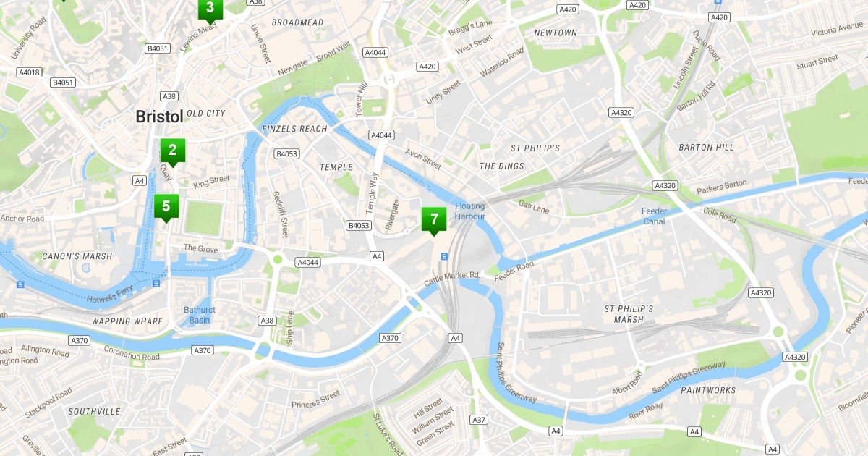Click the Bristol city name label
The height and width of the screenshot is (456, 868).
tap(159, 117)
